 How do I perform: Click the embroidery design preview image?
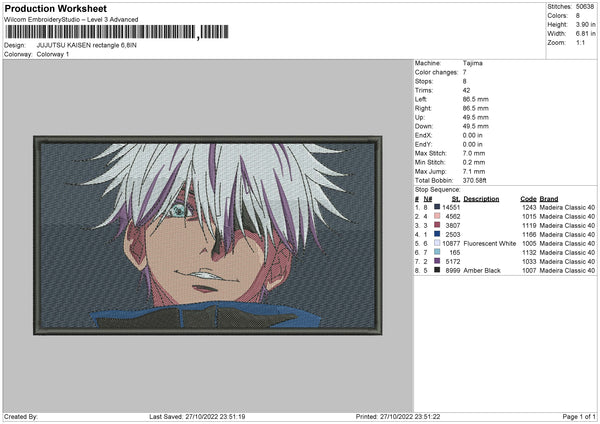click(208, 235)
